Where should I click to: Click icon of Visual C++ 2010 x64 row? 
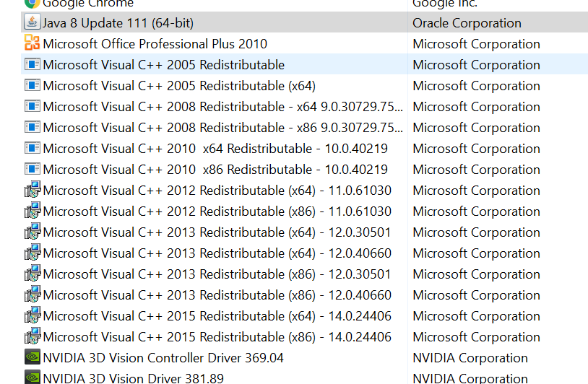[x=33, y=148]
